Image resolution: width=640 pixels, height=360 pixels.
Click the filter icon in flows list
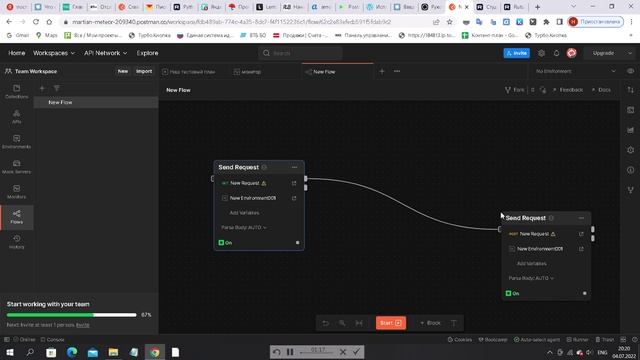point(57,88)
